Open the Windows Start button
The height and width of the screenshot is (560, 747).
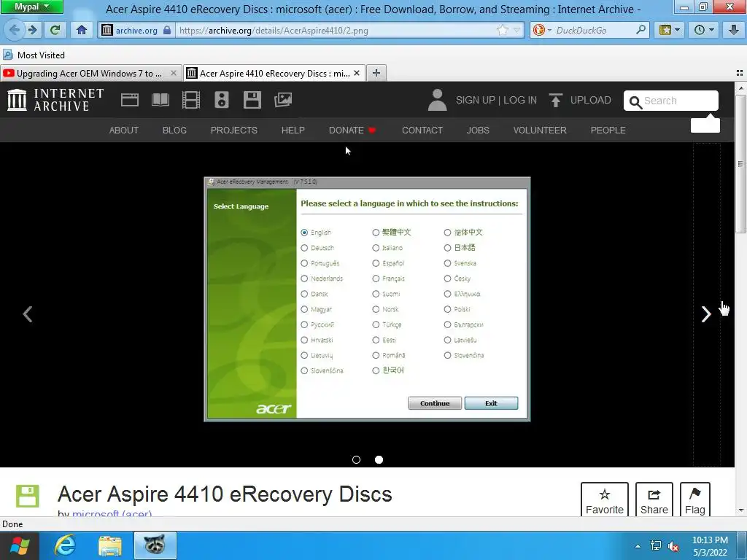[20, 545]
